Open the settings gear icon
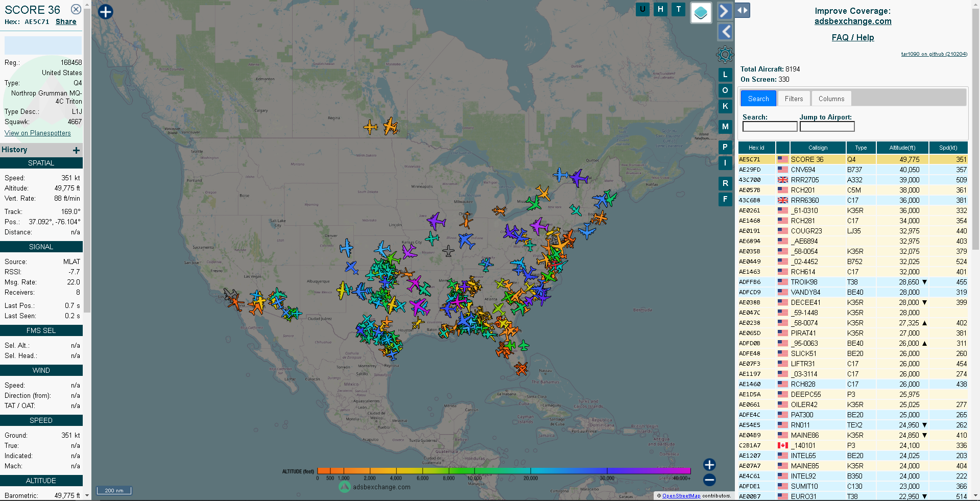 click(x=725, y=54)
